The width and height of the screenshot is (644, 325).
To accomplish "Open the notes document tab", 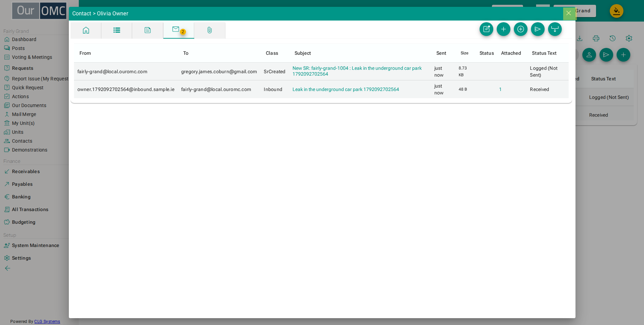I will click(148, 30).
